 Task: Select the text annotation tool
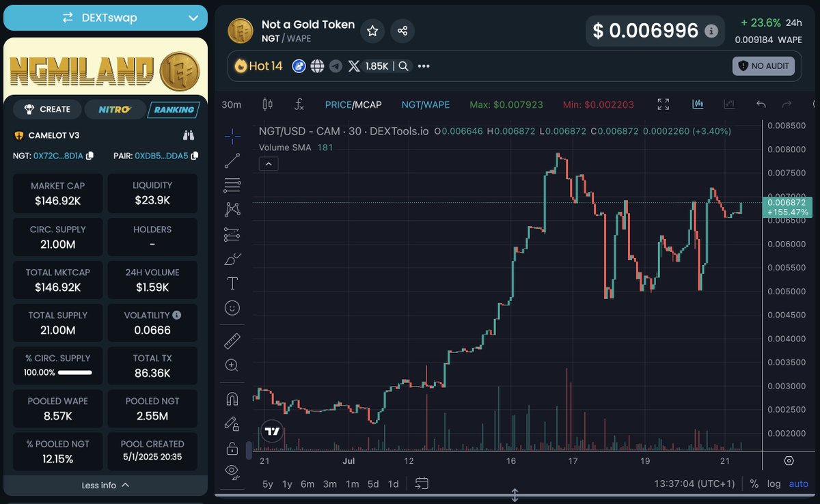232,283
